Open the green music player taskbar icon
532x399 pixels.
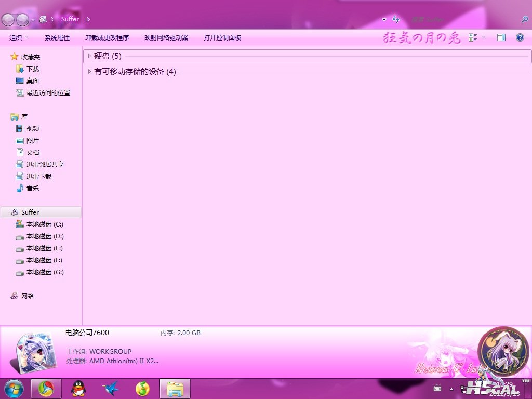[x=142, y=389]
